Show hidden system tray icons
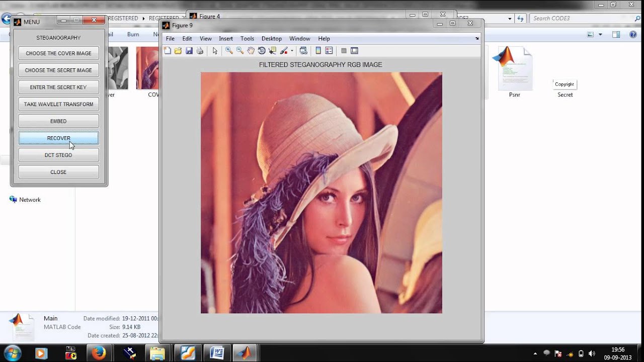The width and height of the screenshot is (644, 362). pos(535,353)
